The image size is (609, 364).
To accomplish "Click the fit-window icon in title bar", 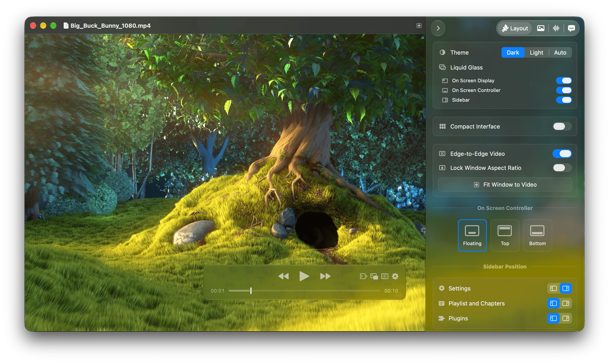I will coord(419,26).
